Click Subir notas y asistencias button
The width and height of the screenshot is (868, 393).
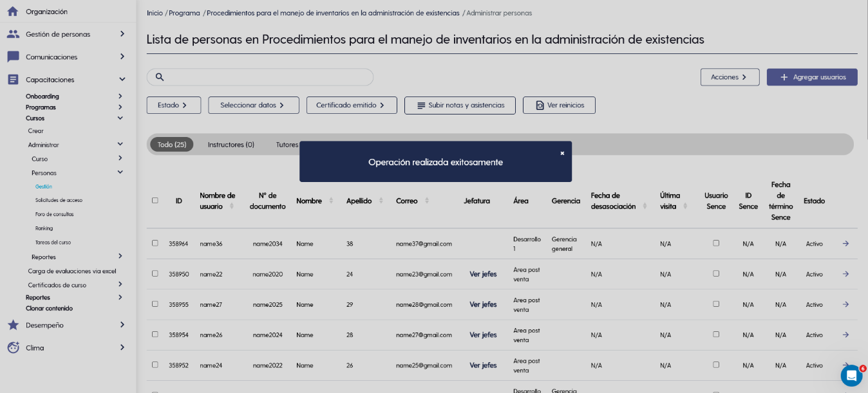[x=460, y=105]
